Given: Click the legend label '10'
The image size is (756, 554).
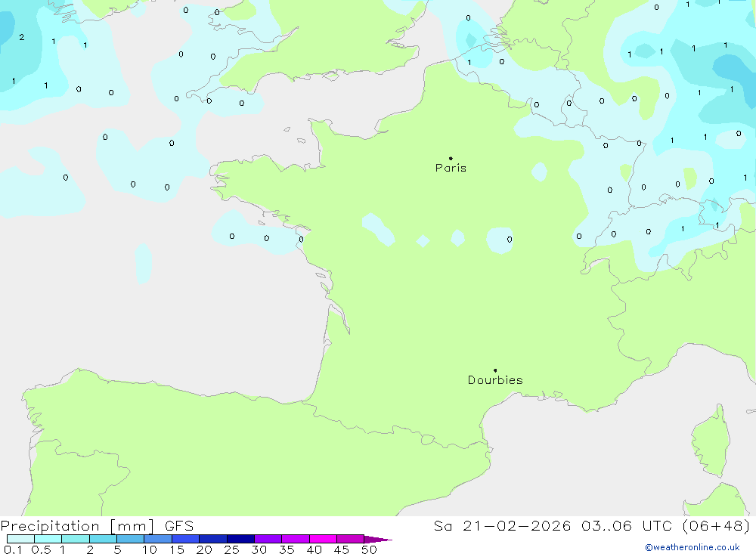Looking at the screenshot, I should pos(150,549).
